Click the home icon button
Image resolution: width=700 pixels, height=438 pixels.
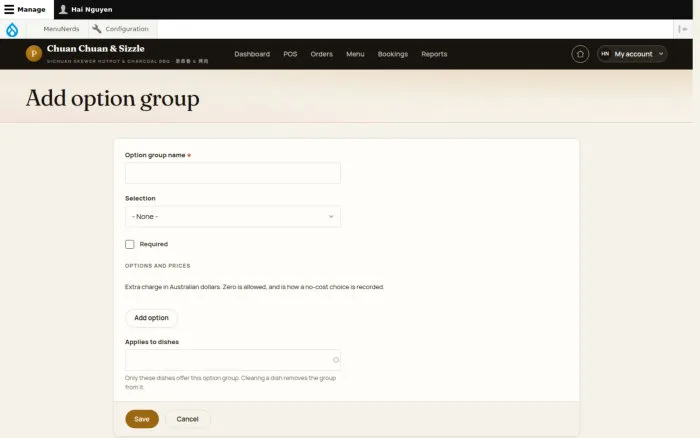pos(580,54)
